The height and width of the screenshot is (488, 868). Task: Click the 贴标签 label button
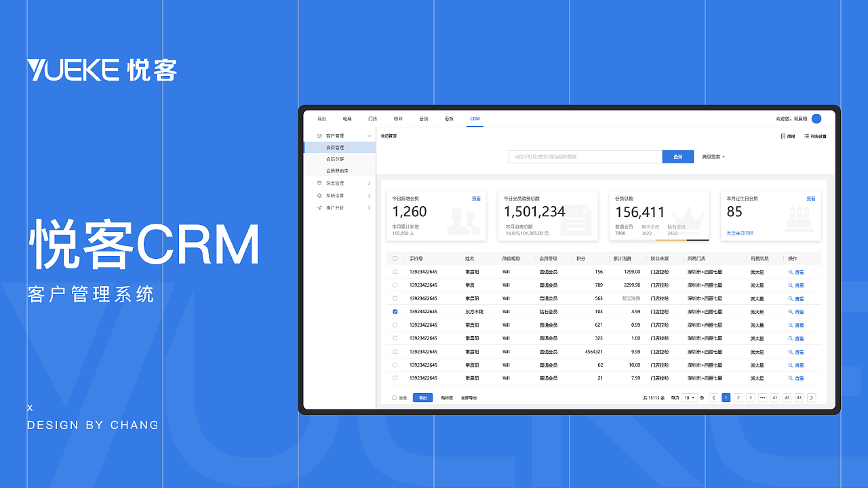click(447, 398)
